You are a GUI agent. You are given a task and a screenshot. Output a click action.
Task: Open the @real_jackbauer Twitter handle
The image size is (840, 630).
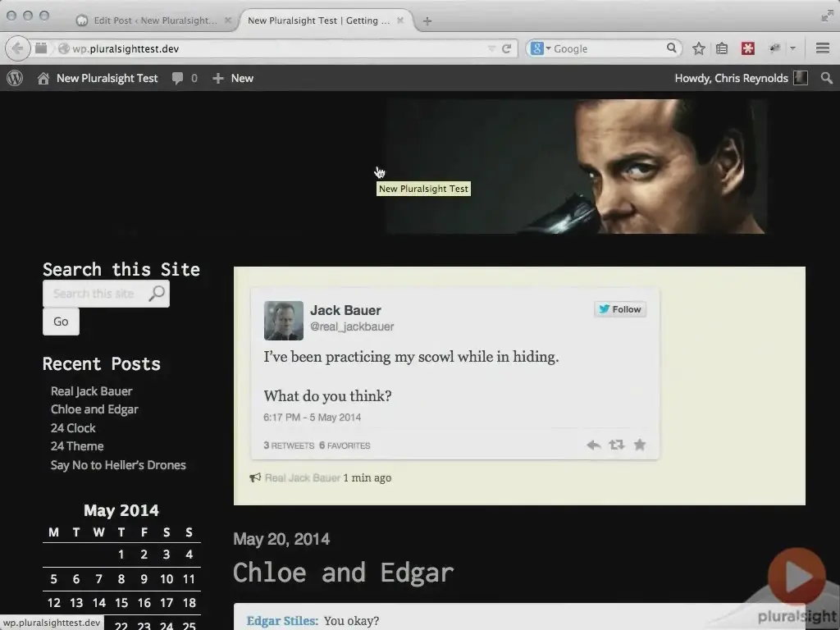click(352, 326)
